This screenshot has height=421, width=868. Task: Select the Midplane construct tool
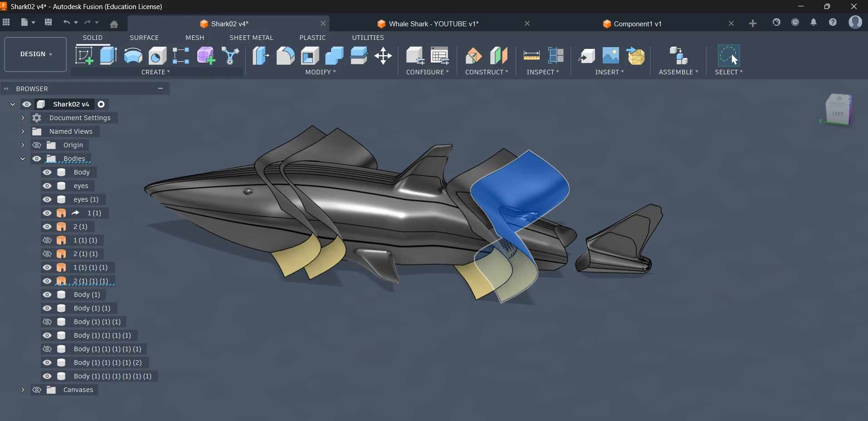tap(498, 56)
